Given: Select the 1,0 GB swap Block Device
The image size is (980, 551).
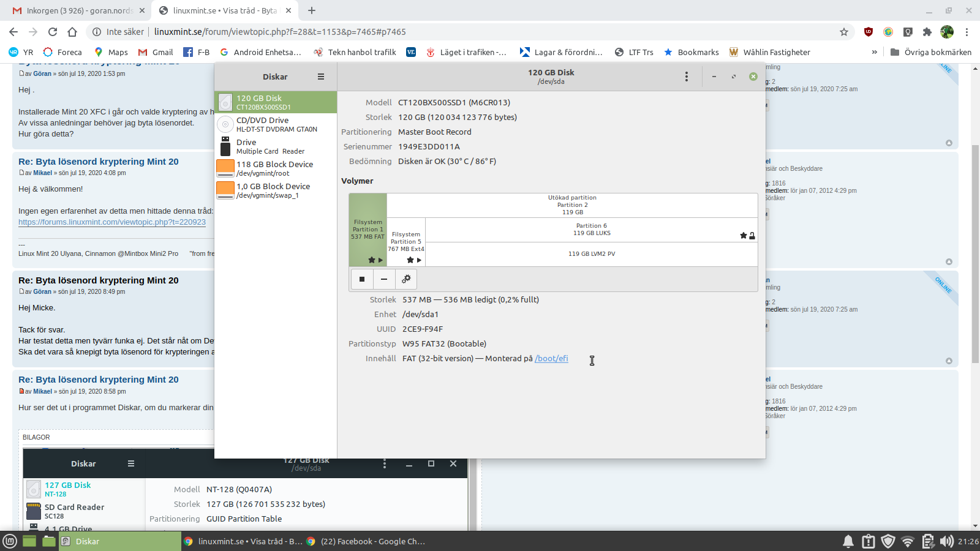Looking at the screenshot, I should pyautogui.click(x=276, y=190).
